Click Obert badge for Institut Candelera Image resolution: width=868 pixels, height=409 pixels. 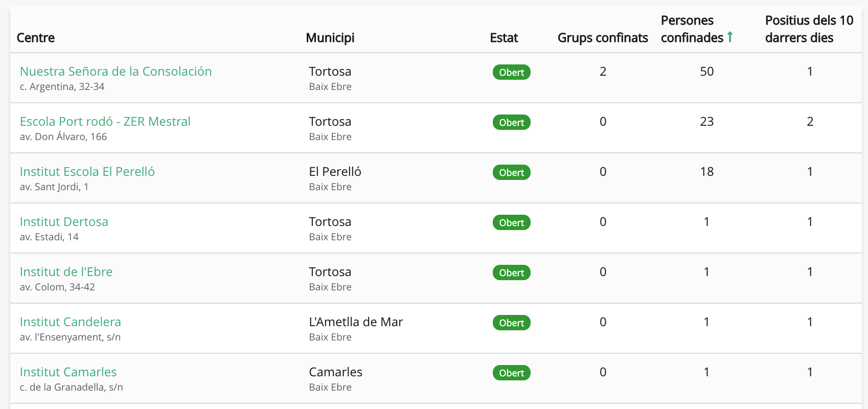[511, 323]
